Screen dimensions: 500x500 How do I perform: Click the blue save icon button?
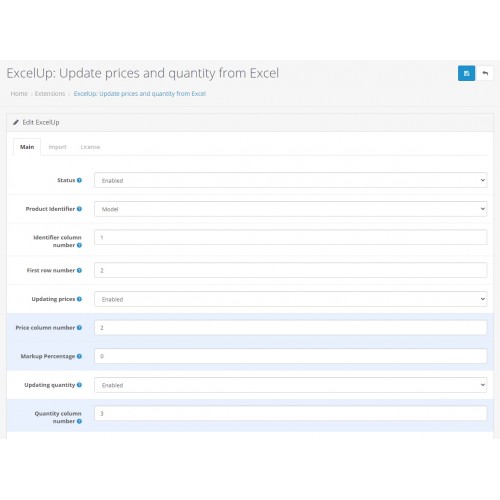[466, 73]
